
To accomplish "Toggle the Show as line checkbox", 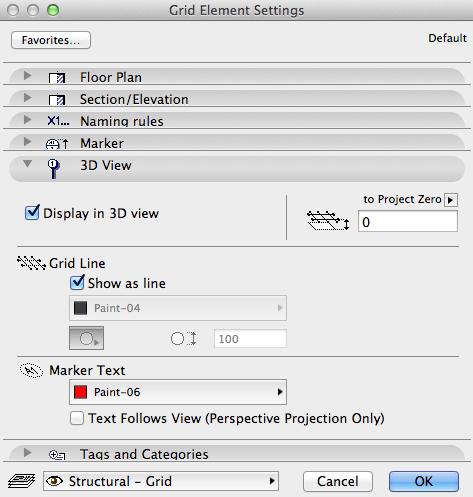I will (x=77, y=283).
